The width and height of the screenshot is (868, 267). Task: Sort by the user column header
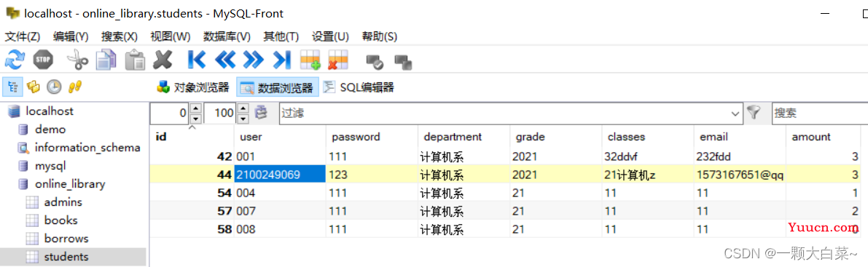280,137
